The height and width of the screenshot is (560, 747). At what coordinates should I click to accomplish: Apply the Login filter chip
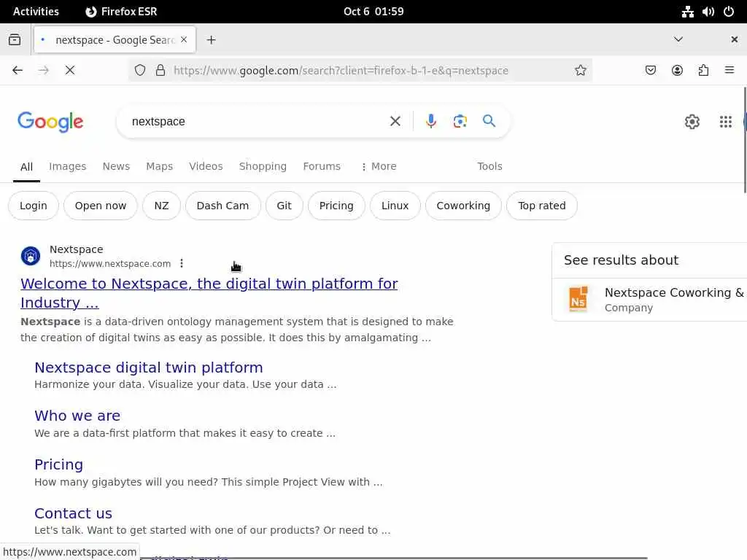tap(34, 206)
